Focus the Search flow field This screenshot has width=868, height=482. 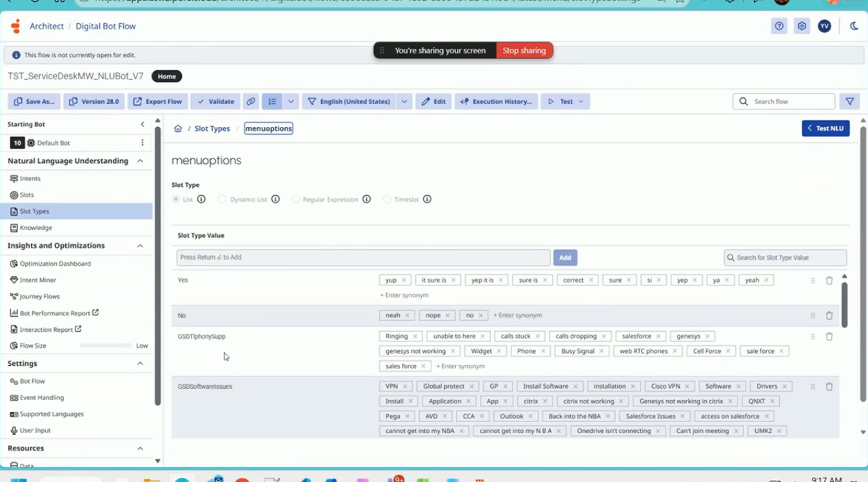pos(784,102)
